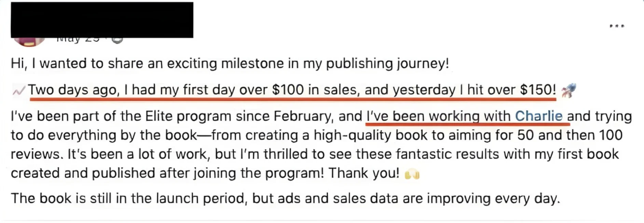Click the globe privacy icon beside the date
644x223 pixels.
point(117,40)
